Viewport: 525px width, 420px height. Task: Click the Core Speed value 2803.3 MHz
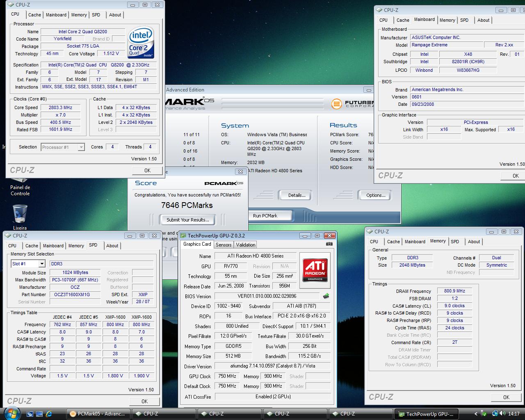pos(61,107)
